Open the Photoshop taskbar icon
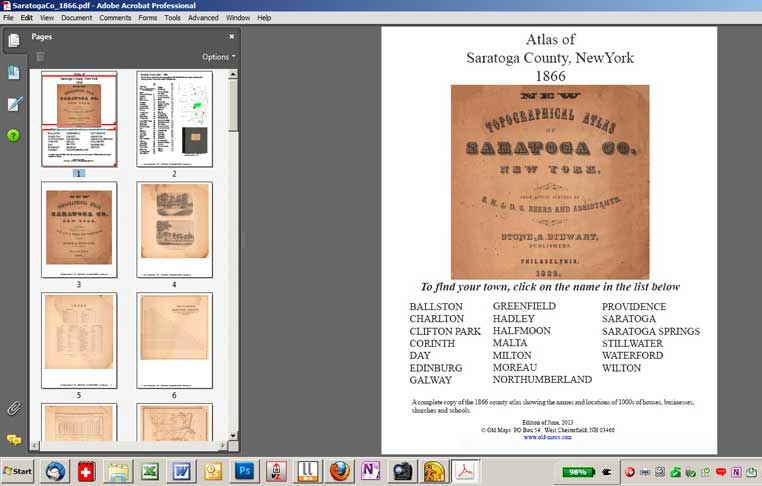This screenshot has width=762, height=486. (244, 471)
